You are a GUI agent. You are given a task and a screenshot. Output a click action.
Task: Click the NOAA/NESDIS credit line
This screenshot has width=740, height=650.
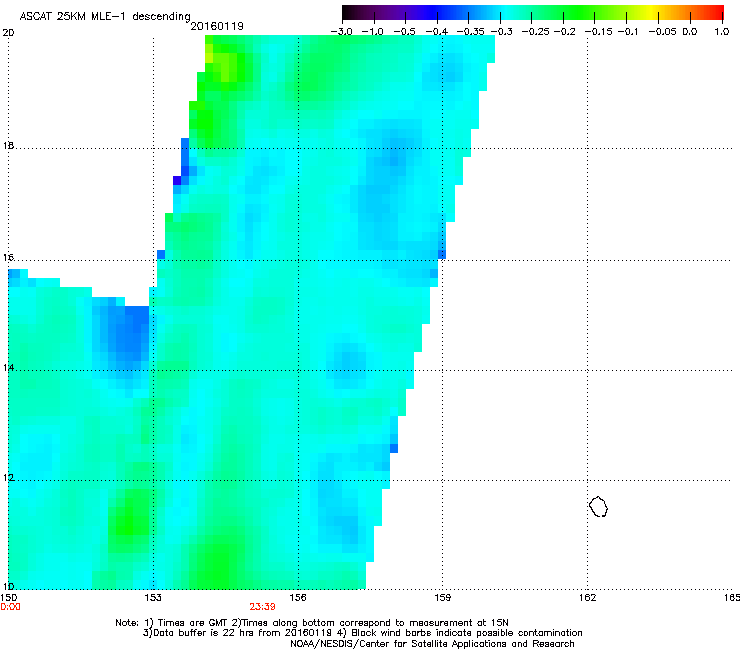pos(432,644)
